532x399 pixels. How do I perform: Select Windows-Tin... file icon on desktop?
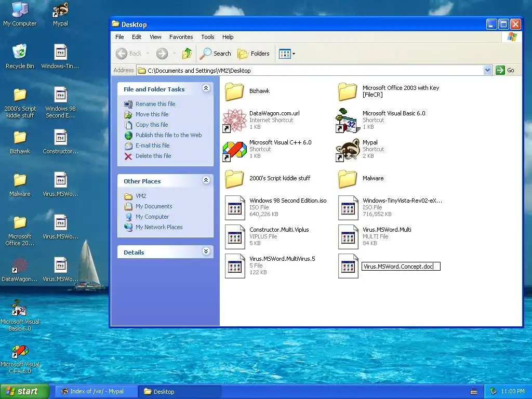coord(60,57)
